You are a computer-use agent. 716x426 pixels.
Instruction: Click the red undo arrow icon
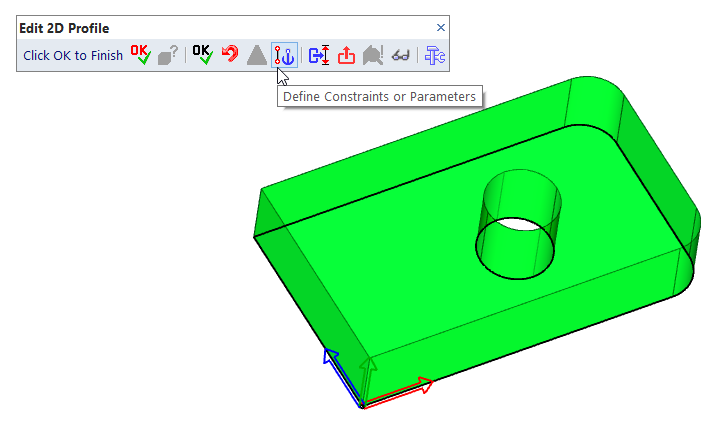(x=230, y=56)
